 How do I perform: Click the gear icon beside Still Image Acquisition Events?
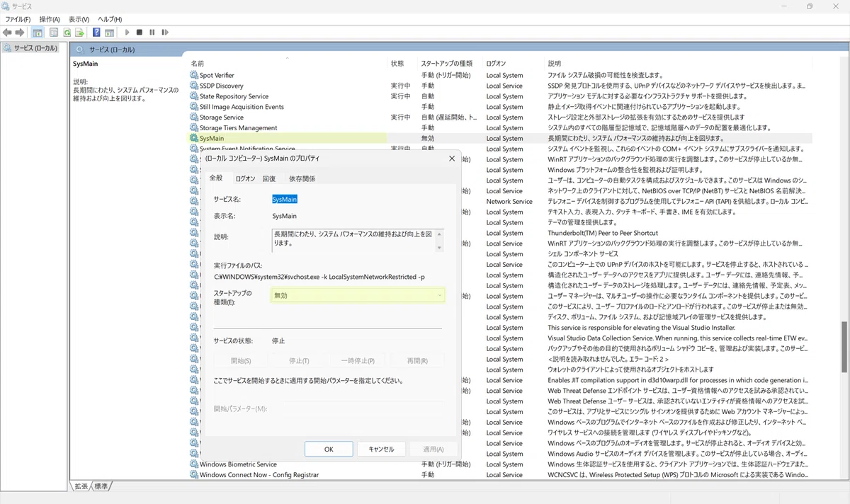(194, 107)
